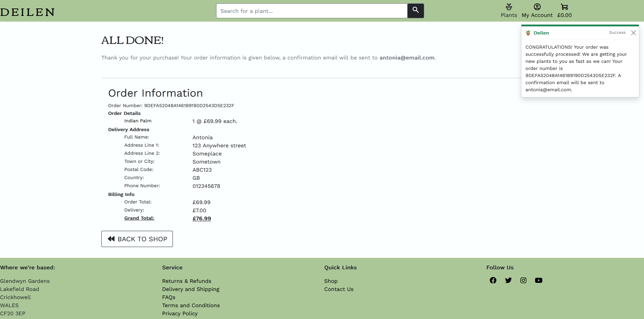Open Returns & Refunds link

click(x=186, y=281)
